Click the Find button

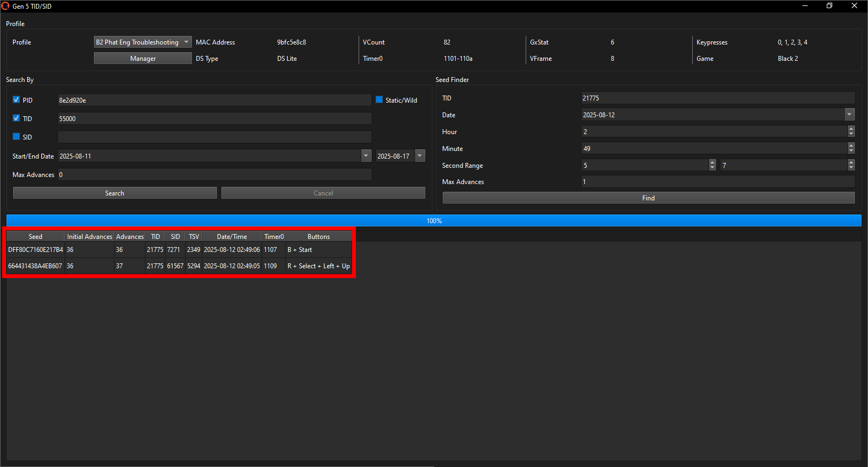[x=648, y=198]
